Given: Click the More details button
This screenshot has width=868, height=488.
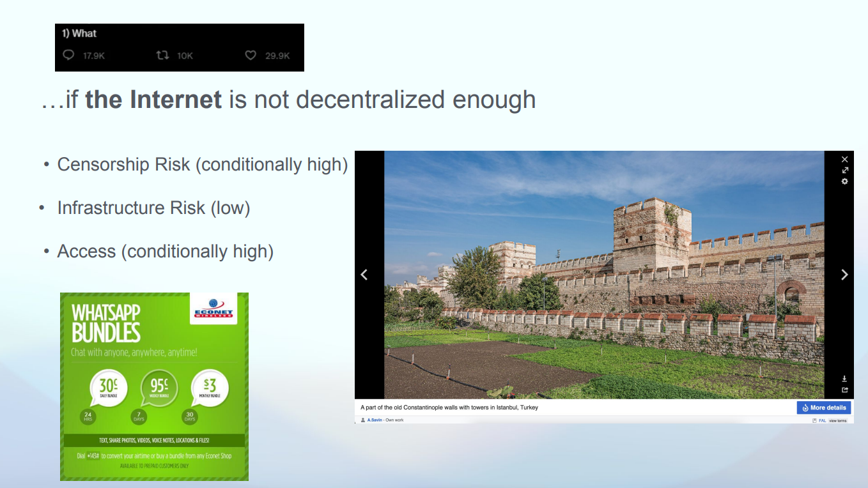Looking at the screenshot, I should coord(824,408).
